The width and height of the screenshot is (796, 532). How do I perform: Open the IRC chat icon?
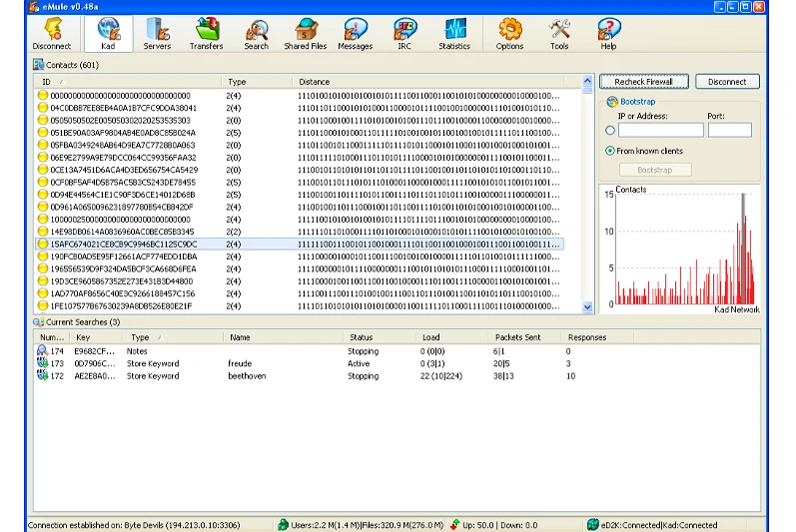coord(404,33)
